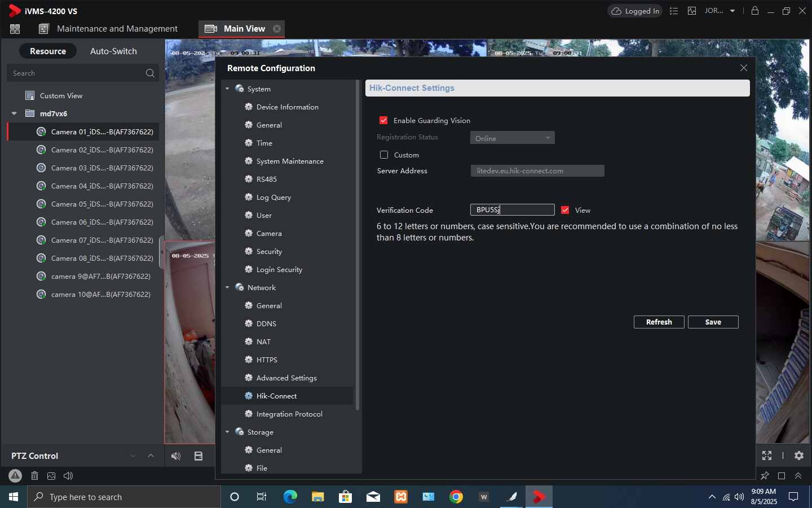This screenshot has height=508, width=812.
Task: Switch to the Maintenance and Management tab
Action: pyautogui.click(x=108, y=29)
